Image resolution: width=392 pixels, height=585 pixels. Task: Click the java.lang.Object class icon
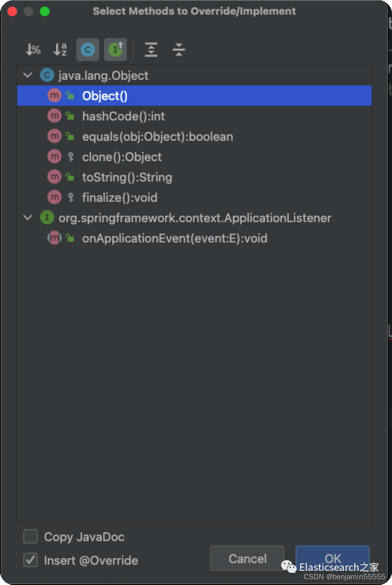point(47,75)
